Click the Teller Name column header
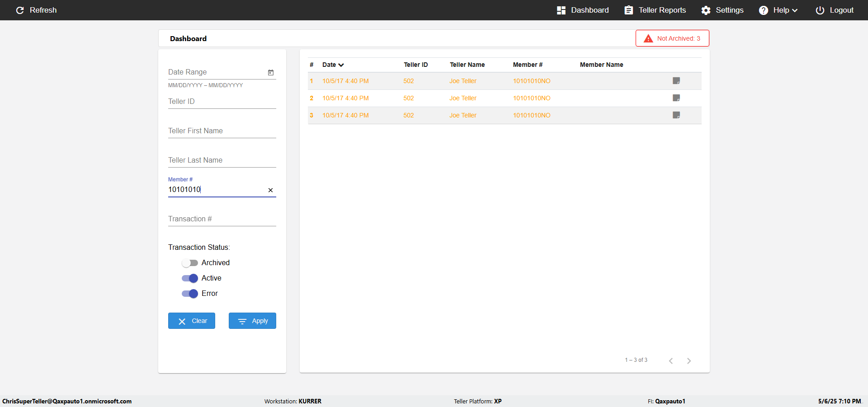Image resolution: width=868 pixels, height=407 pixels. [467, 65]
